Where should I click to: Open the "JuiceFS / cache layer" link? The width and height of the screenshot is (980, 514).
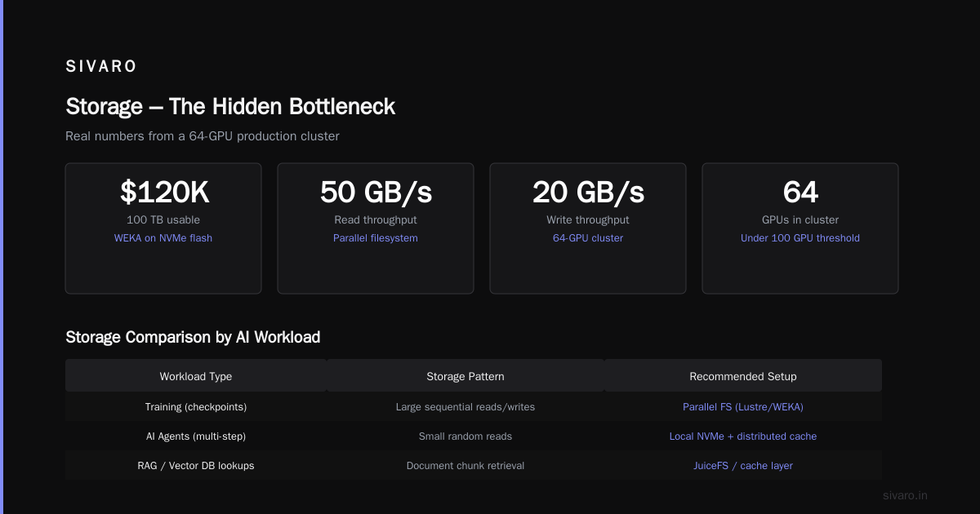tap(743, 466)
